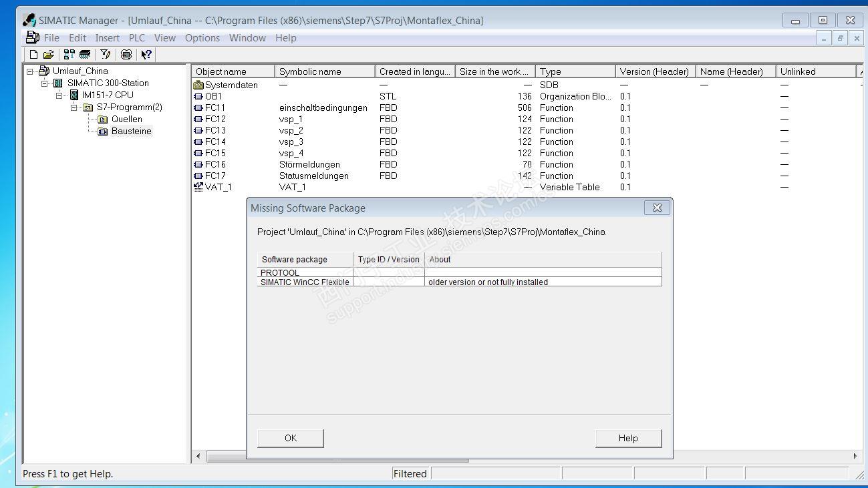
Task: Select Umlauf_China label in the project tree
Action: (x=80, y=71)
